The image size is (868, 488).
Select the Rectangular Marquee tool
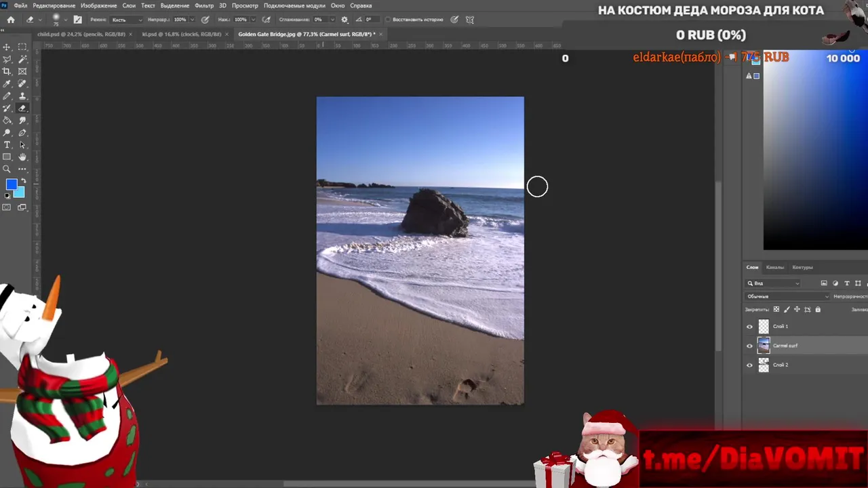tap(22, 47)
